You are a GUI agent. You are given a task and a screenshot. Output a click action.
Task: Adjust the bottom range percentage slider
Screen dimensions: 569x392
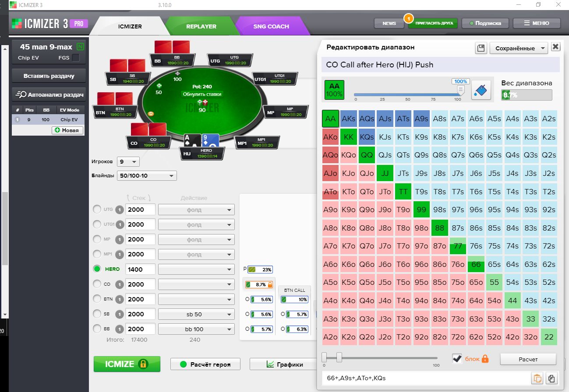point(339,357)
